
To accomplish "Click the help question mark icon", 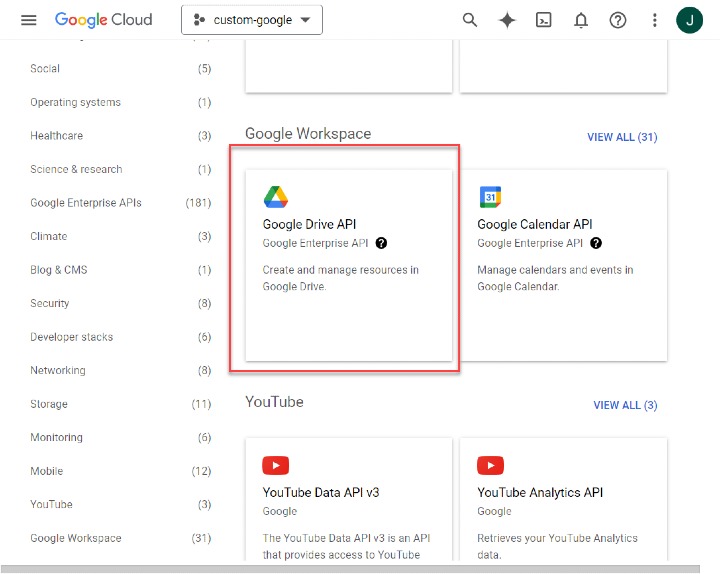I will click(x=618, y=20).
